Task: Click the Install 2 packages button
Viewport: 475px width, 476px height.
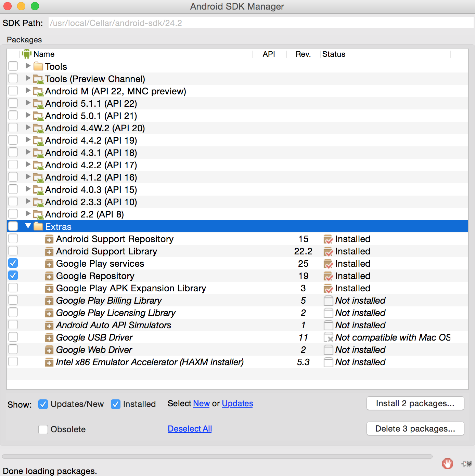Action: (415, 403)
